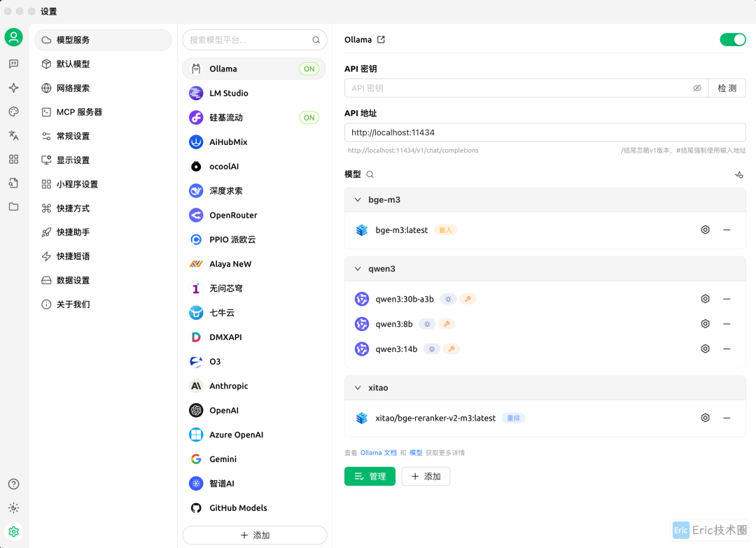This screenshot has height=548, width=756.
Task: Open 小程序设置 settings menu item
Action: pos(103,184)
